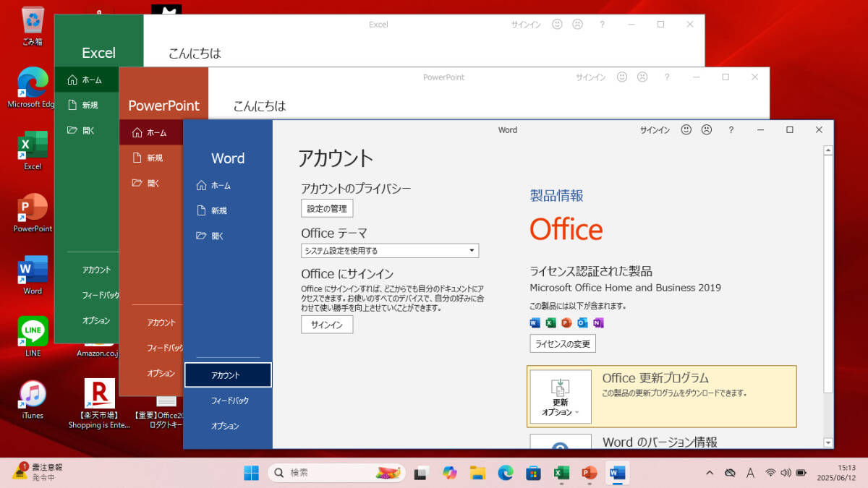Click the IME 'A' input mode indicator

pos(750,473)
